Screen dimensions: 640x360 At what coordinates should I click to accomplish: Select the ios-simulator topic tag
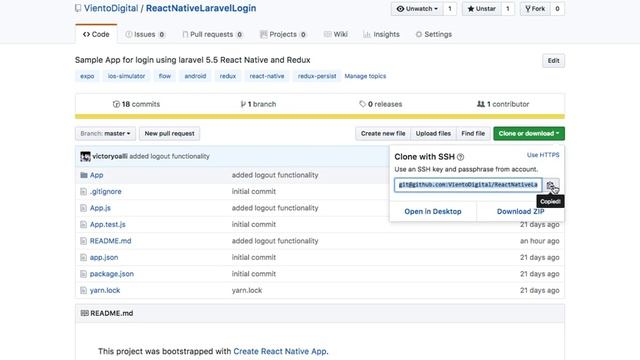[127, 76]
